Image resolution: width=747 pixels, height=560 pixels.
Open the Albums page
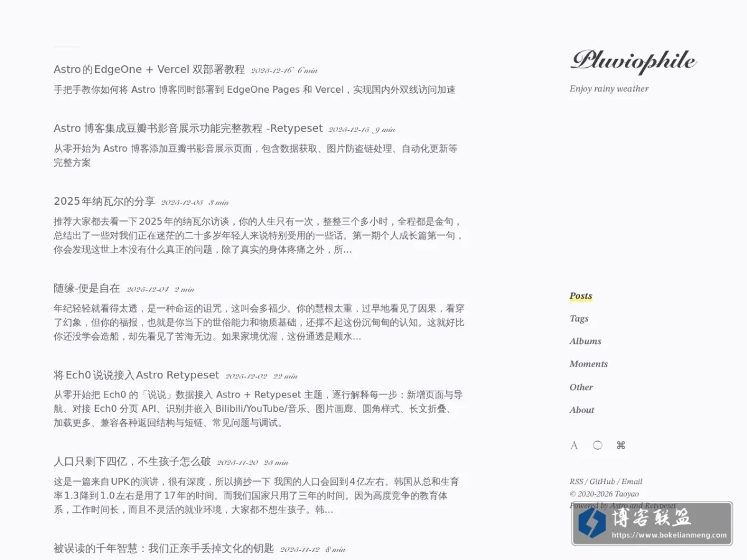pos(585,341)
